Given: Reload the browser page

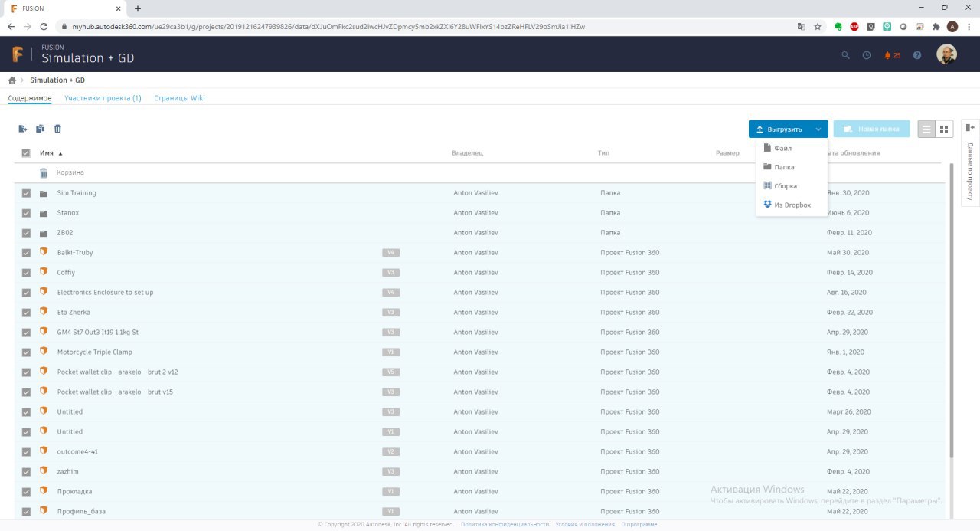Looking at the screenshot, I should [x=44, y=26].
